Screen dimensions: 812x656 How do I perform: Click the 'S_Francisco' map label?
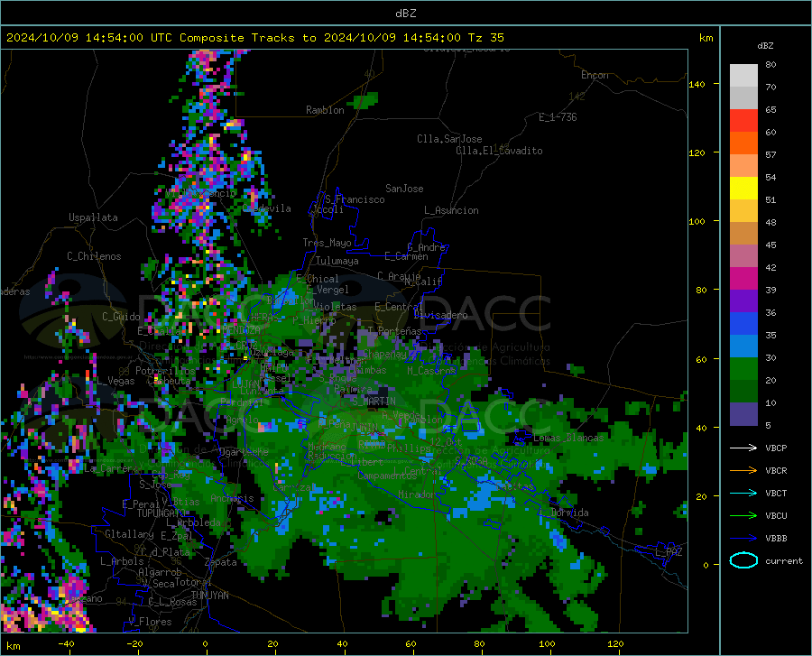pos(355,199)
